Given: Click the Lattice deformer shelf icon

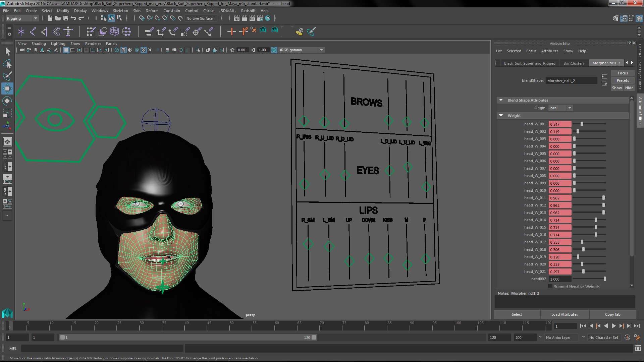Looking at the screenshot, I should (x=114, y=32).
